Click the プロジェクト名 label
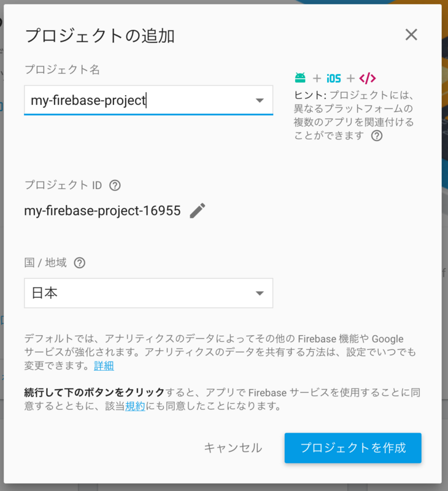 pos(62,69)
